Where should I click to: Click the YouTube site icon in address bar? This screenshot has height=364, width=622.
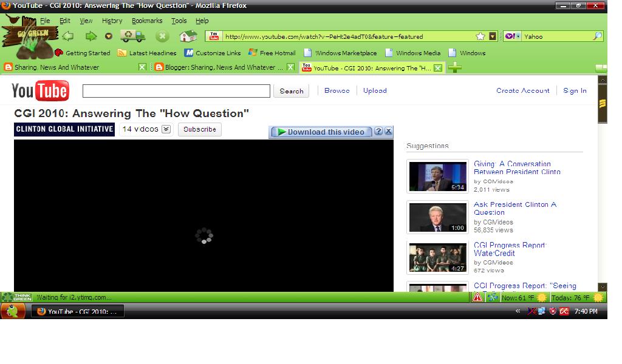click(214, 36)
